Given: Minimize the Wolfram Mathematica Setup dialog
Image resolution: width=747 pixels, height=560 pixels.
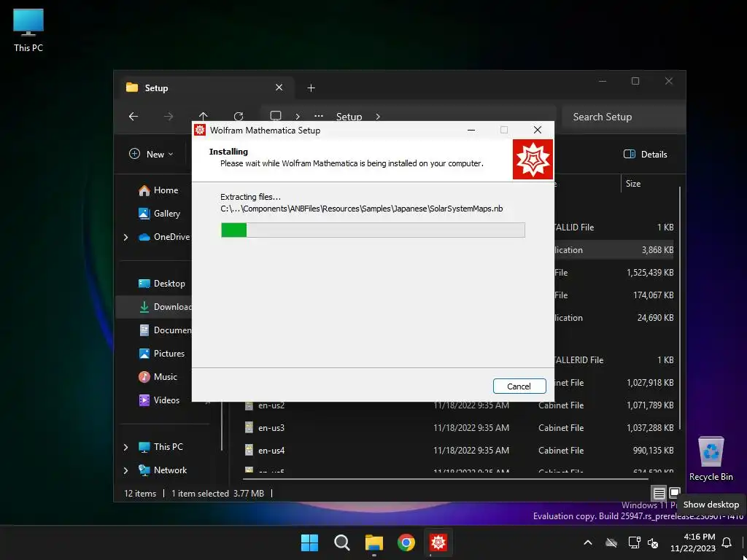Looking at the screenshot, I should click(471, 130).
